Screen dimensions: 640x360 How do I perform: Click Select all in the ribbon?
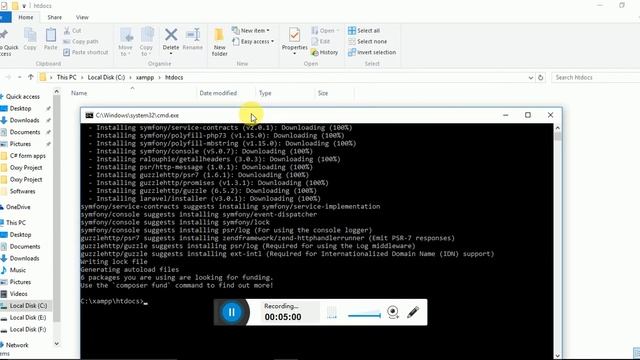pos(364,31)
